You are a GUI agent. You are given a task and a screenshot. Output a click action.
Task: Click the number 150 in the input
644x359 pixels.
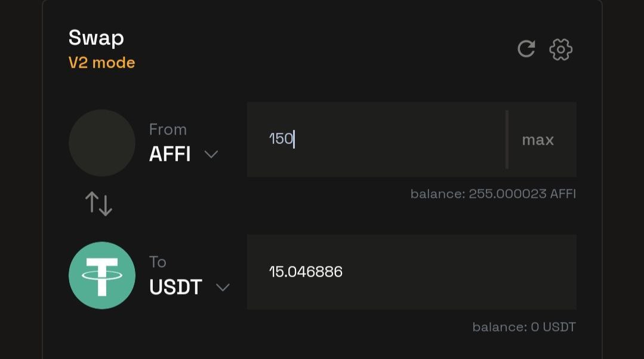point(281,139)
